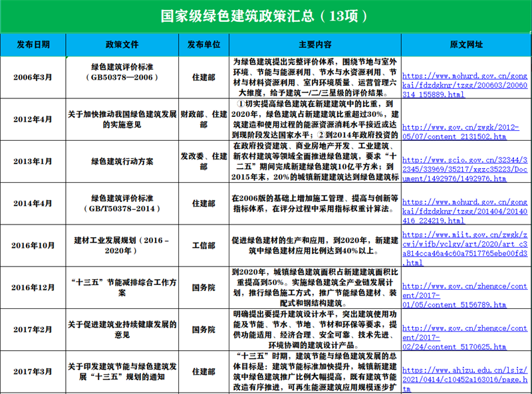
Task: Click the 主要内容 column header
Action: 315,45
